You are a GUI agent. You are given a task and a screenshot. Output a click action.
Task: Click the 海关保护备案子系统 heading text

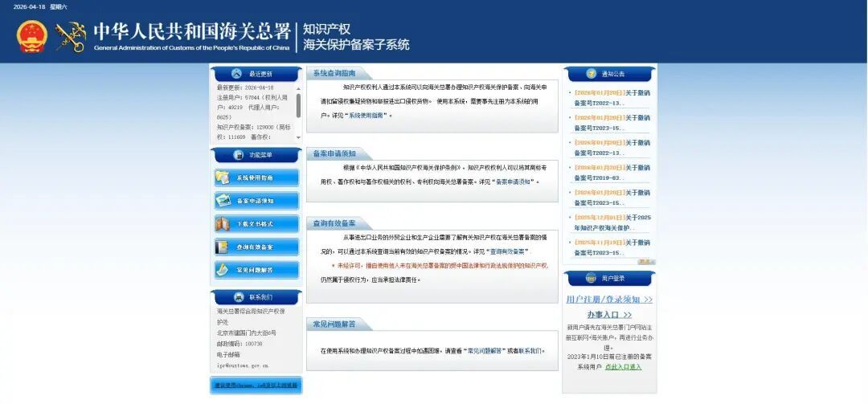point(356,45)
